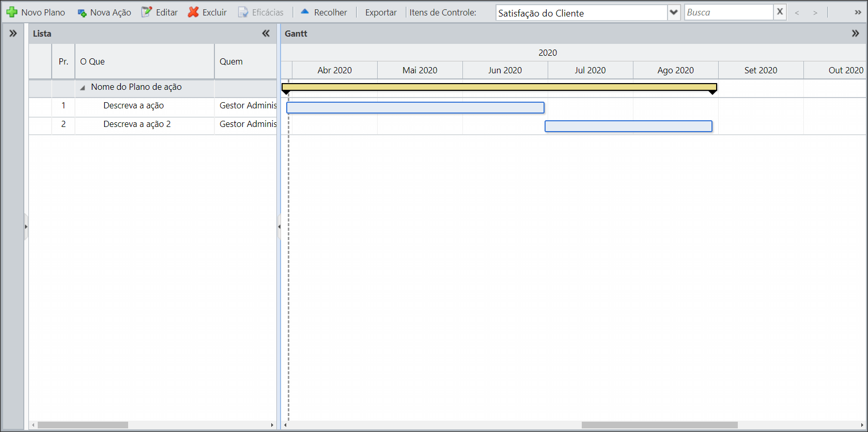Click the red X Excluir icon
The width and height of the screenshot is (868, 432).
[x=193, y=12]
